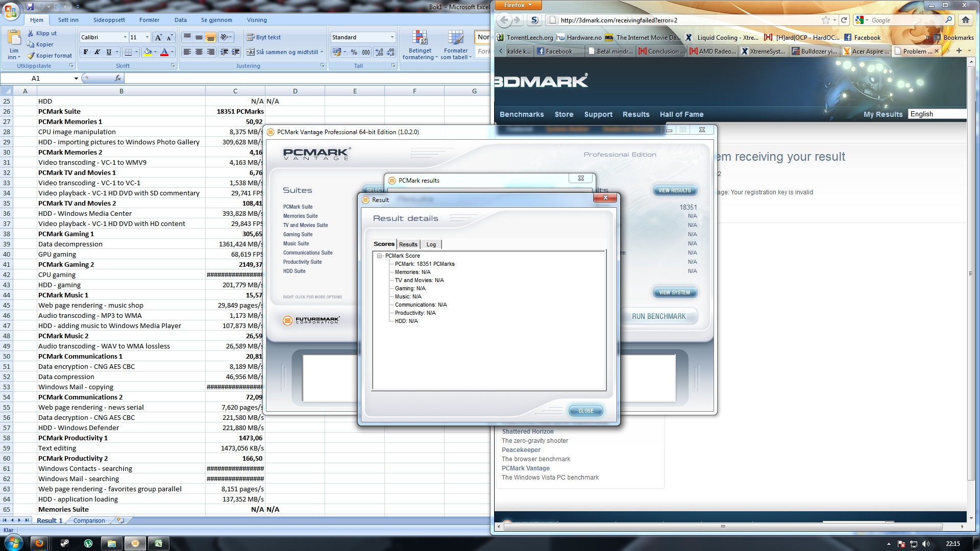Open Betinget formatering conditional formatting menu
Screen dimensions: 980x551
point(420,45)
